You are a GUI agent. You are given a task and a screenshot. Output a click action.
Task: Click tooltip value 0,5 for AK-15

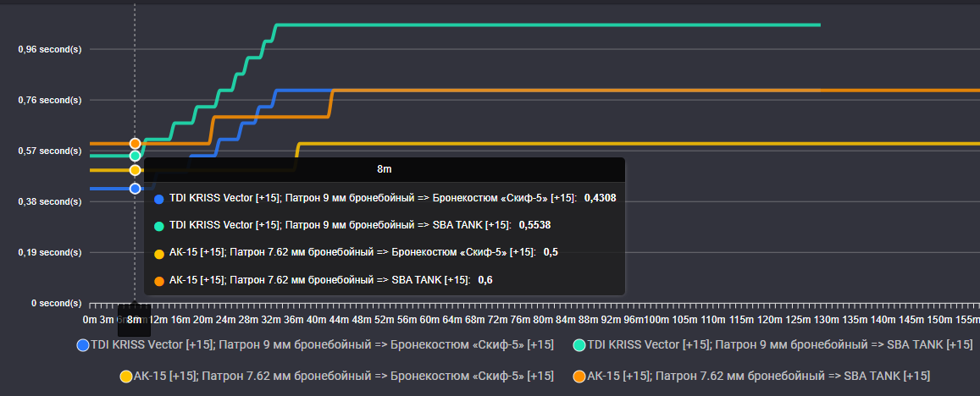(551, 252)
